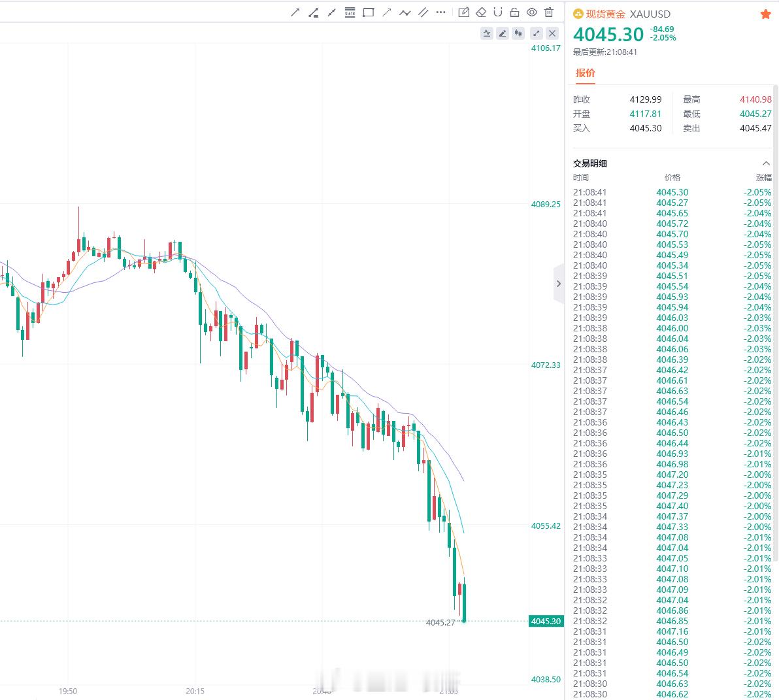Click the -84.69 change value
779x700 pixels.
(x=662, y=29)
